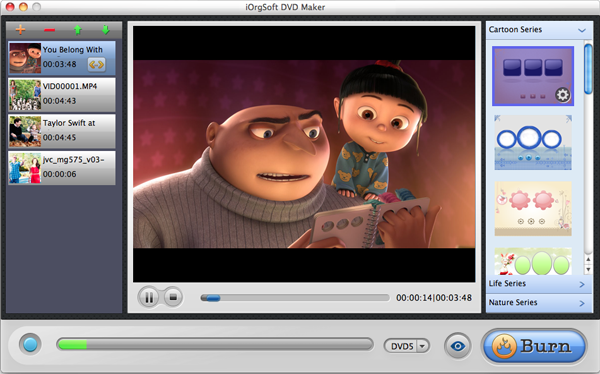Choose the blue circles menu template
Image resolution: width=600 pixels, height=374 pixels.
533,142
